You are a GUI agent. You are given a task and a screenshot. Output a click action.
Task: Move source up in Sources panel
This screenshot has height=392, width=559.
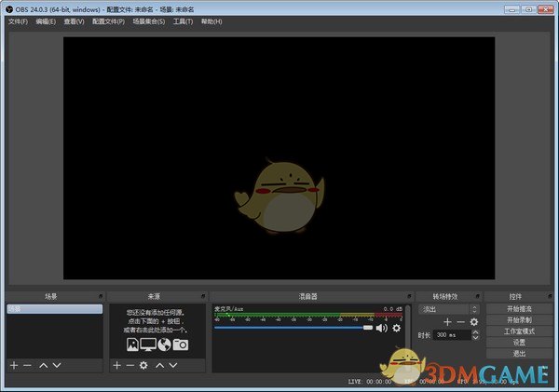(159, 365)
